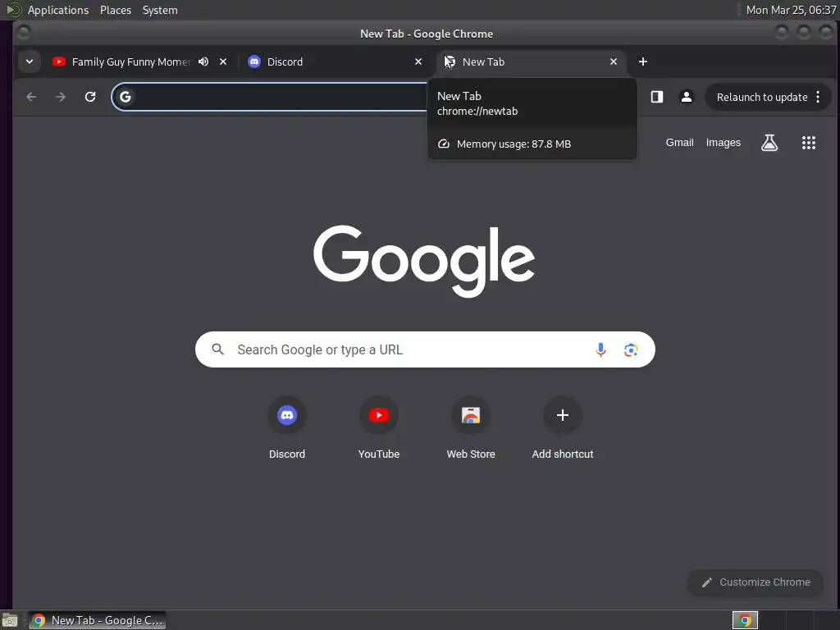The height and width of the screenshot is (630, 840).
Task: Open the Gmail link
Action: tap(679, 143)
